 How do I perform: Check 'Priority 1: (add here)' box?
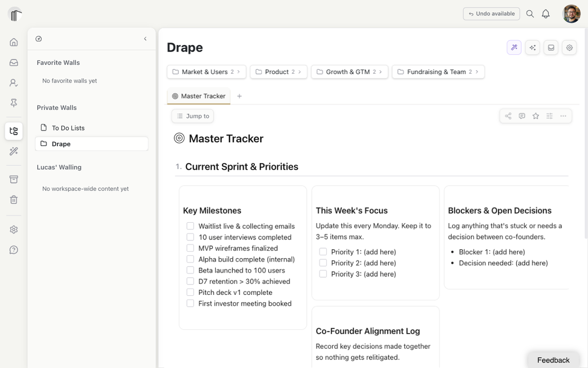click(x=323, y=252)
